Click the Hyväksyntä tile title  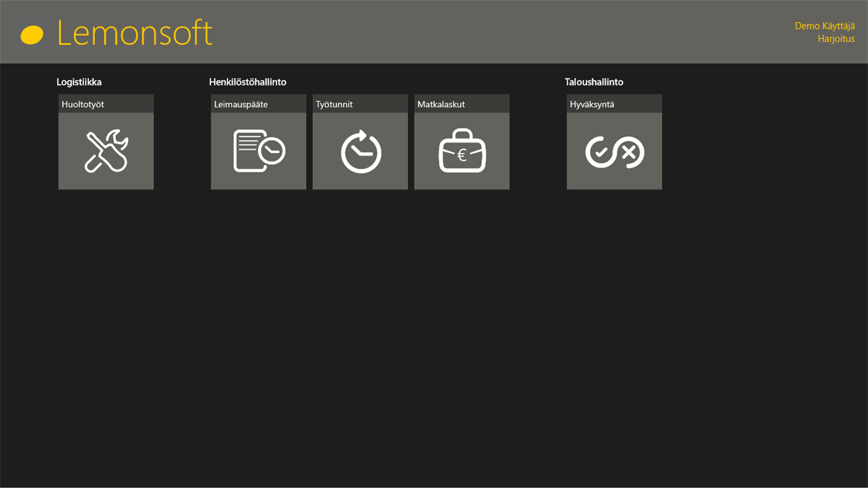[592, 104]
